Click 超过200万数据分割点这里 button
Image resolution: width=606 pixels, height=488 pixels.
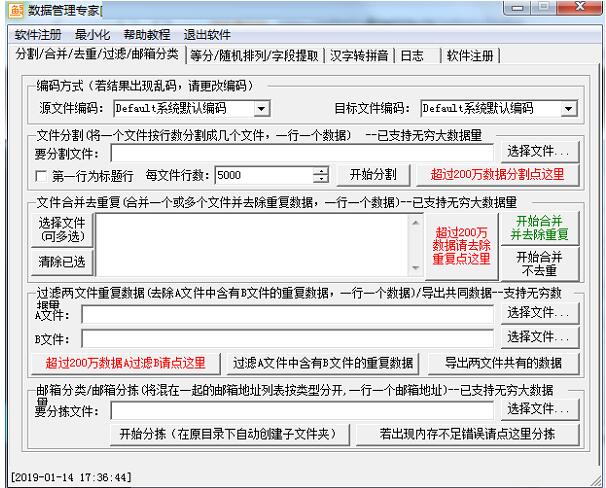[497, 175]
